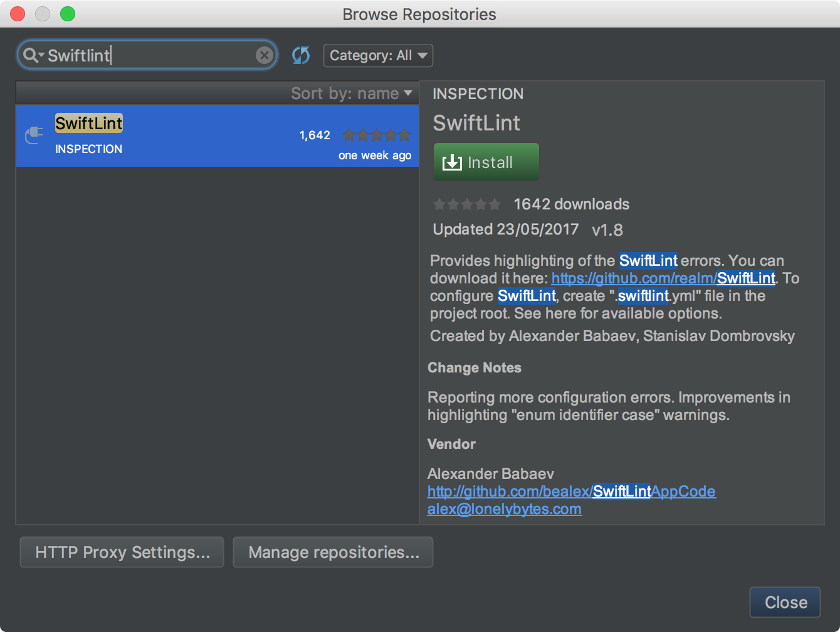Install the SwiftLint plugin
840x632 pixels.
[x=486, y=162]
